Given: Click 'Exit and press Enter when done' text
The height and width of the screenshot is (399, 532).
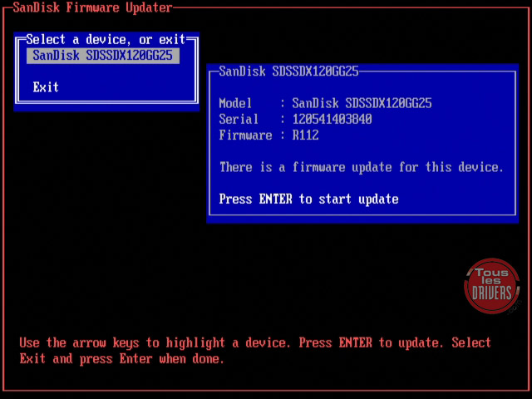Looking at the screenshot, I should tap(122, 359).
